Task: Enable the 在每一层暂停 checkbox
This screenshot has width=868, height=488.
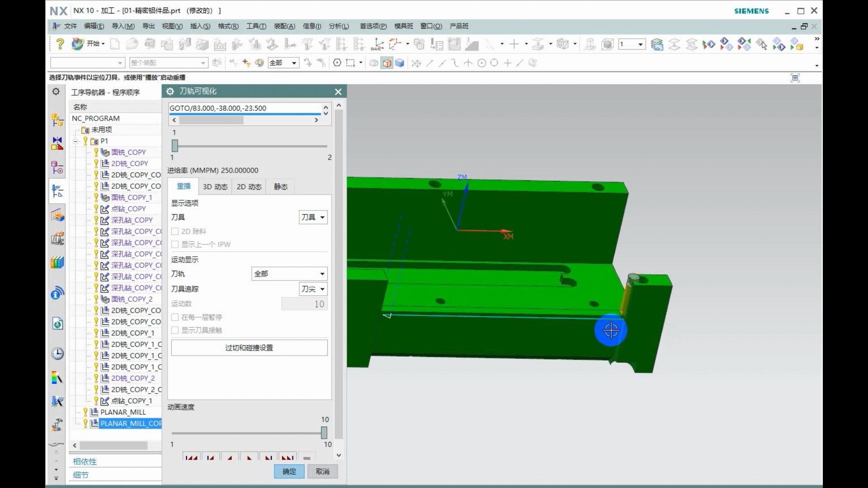Action: click(x=175, y=317)
